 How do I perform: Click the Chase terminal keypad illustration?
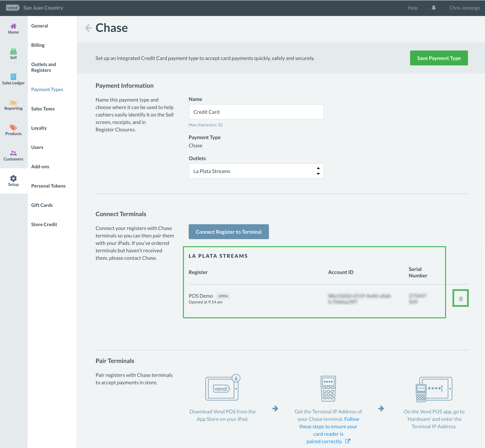pyautogui.click(x=328, y=388)
